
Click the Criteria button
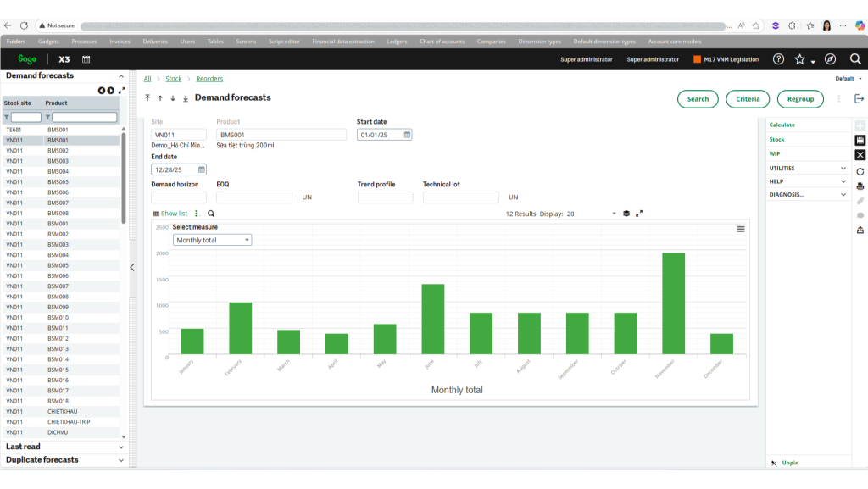[x=747, y=98]
